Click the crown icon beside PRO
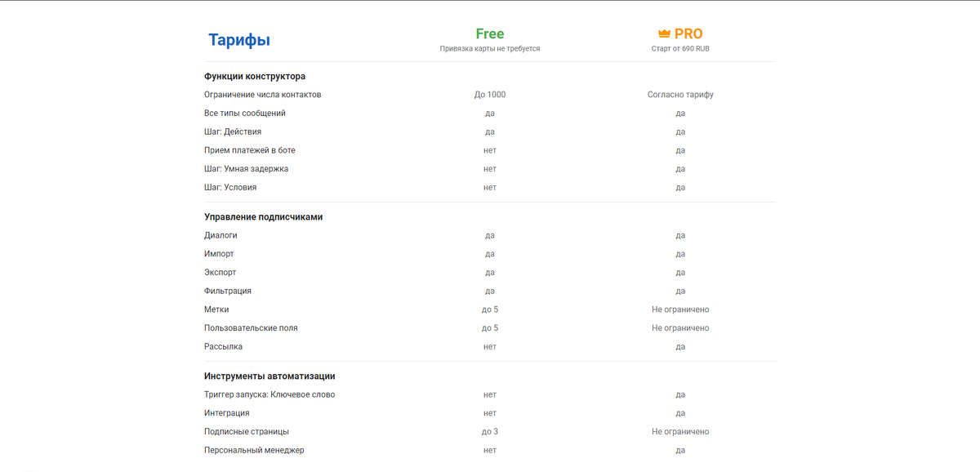980x472 pixels. (664, 34)
